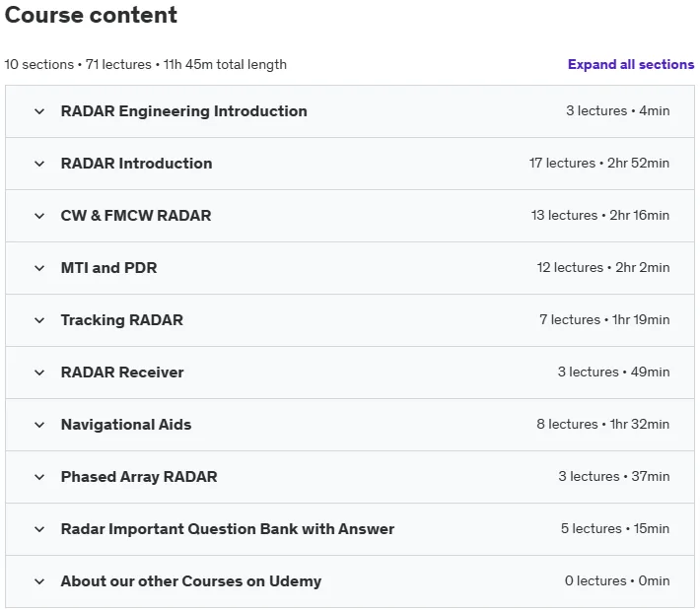Viewport: 700px width, 610px height.
Task: Expand chevron beside RADAR Engineering Introduction
Action: (39, 111)
